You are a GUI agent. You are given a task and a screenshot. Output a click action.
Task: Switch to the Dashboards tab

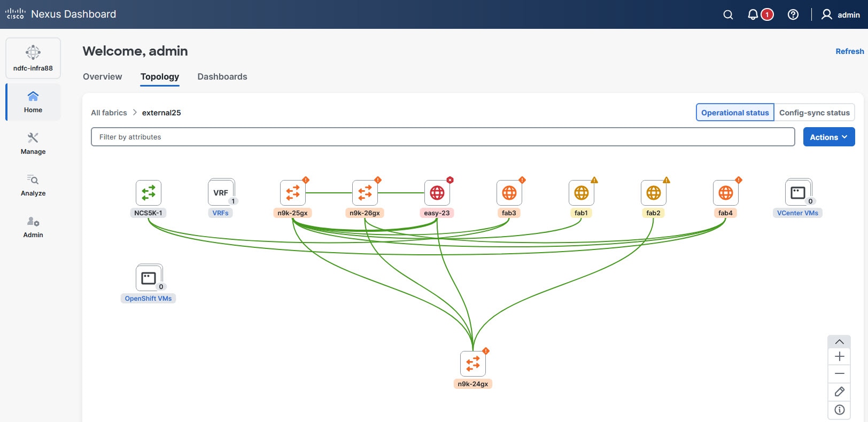(222, 76)
